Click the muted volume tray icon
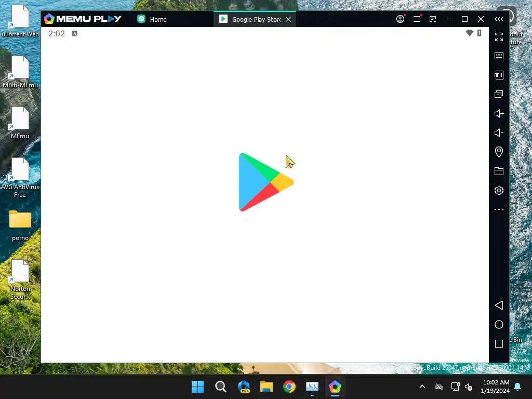The image size is (532, 399). [x=469, y=387]
